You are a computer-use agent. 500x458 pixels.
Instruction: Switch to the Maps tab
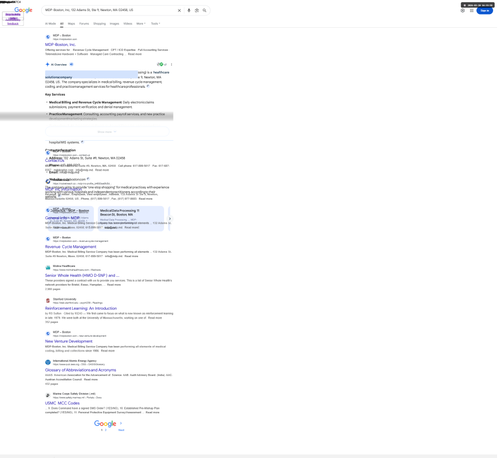71,24
